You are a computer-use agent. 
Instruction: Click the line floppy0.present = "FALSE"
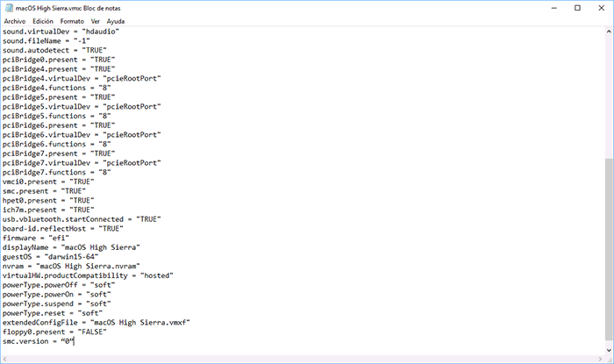[x=54, y=332]
